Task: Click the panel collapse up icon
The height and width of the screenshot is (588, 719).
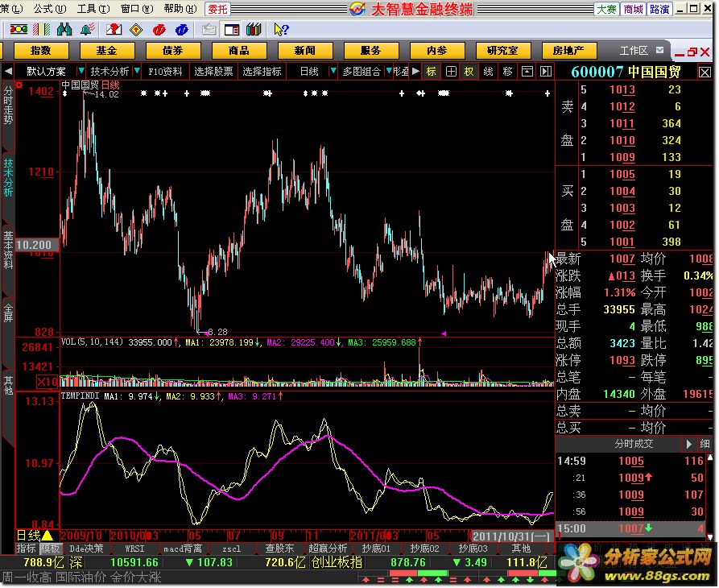Action: tap(527, 72)
